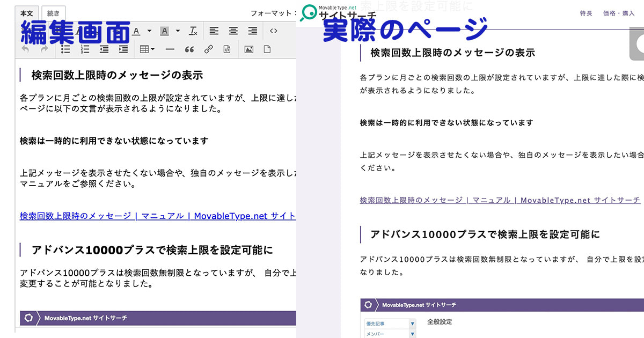644x338 pixels.
Task: Insert HTML snippet file icon
Action: coord(227,49)
